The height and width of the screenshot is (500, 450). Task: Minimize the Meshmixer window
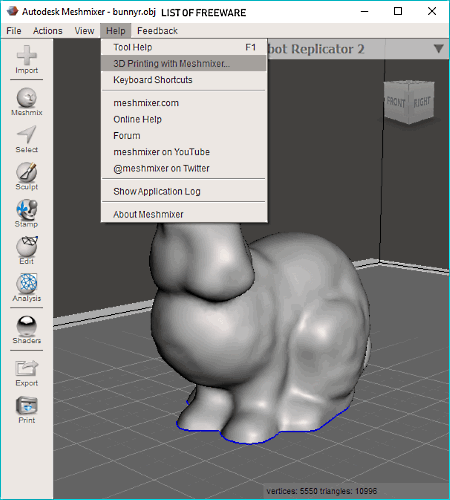tap(365, 11)
